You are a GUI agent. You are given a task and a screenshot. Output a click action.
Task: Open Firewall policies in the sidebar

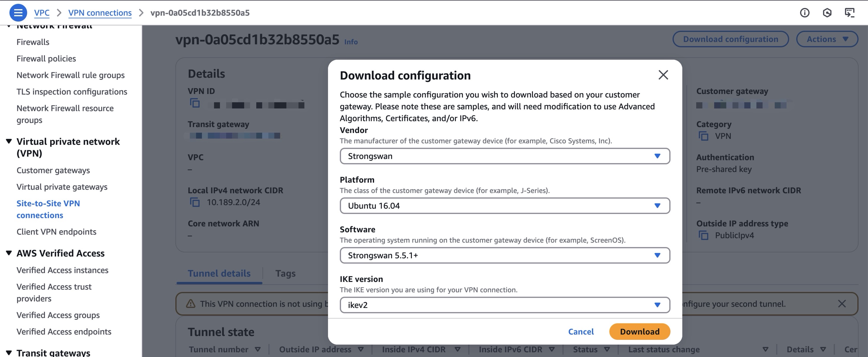click(x=46, y=59)
